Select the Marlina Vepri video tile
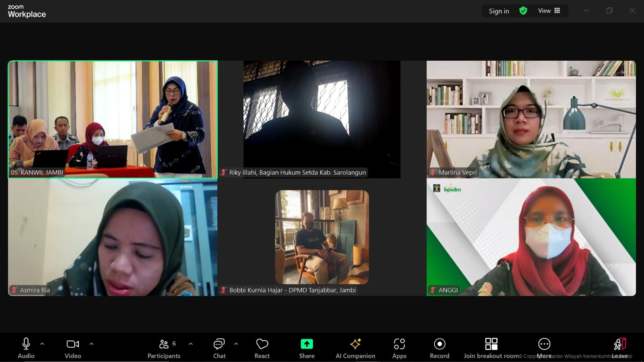This screenshot has width=644, height=362. (531, 119)
